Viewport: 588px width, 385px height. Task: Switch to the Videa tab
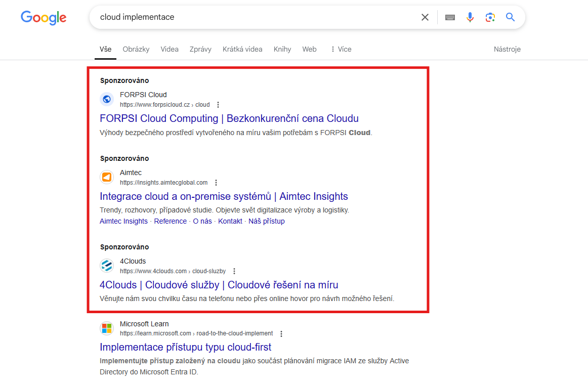(170, 49)
